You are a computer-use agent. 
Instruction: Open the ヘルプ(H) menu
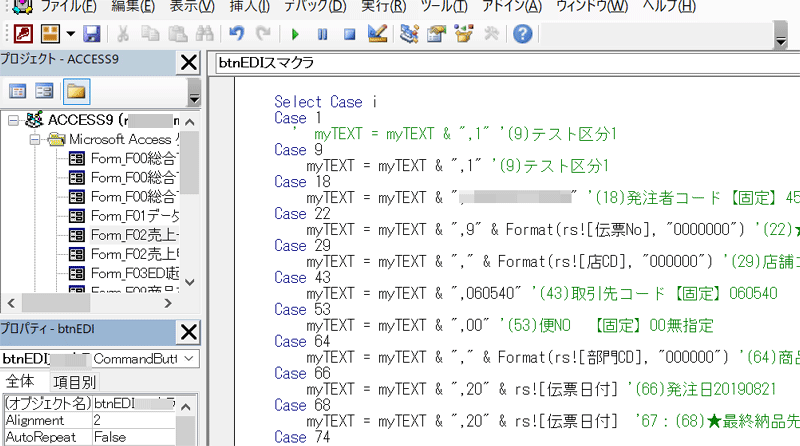coord(669,6)
